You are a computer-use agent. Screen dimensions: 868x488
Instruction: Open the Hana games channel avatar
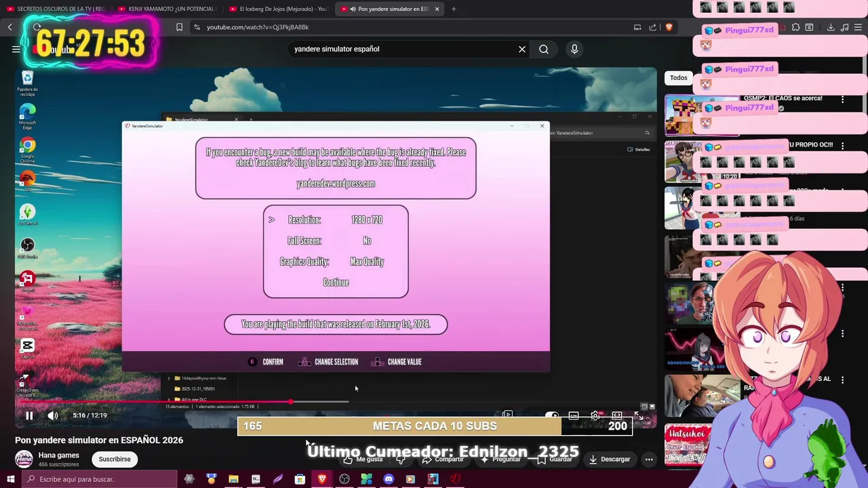click(x=24, y=459)
